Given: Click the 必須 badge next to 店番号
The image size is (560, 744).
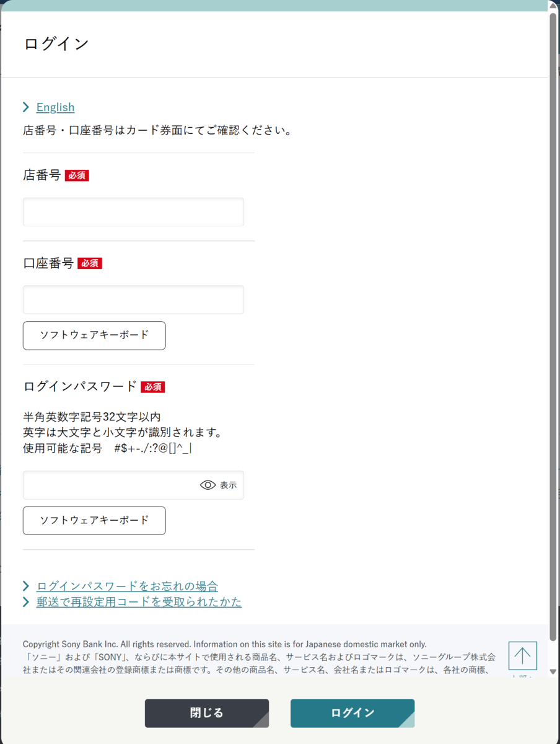Looking at the screenshot, I should (x=77, y=175).
